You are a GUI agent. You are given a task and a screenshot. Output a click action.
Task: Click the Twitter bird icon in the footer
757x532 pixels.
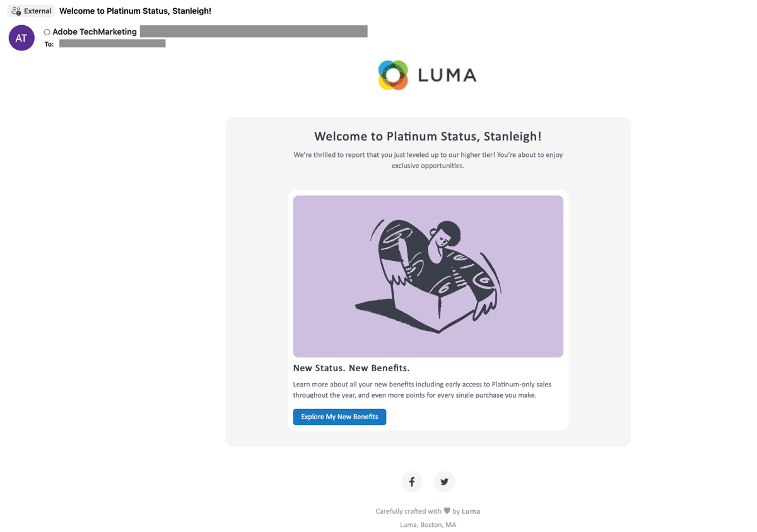(444, 481)
